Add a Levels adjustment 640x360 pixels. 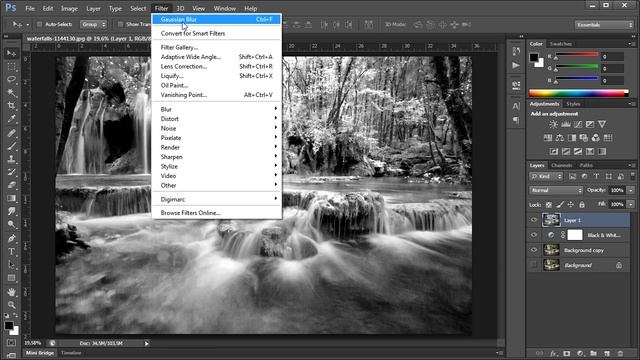pyautogui.click(x=566, y=124)
